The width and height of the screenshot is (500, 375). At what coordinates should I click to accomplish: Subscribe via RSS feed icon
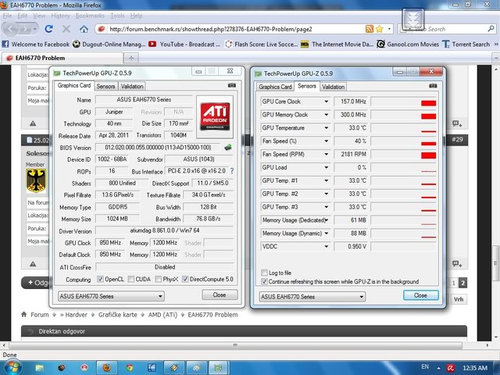coord(369,29)
